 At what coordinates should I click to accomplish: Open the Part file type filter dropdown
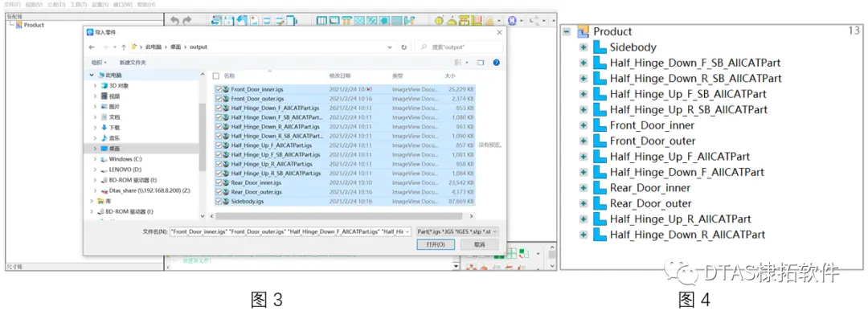457,231
